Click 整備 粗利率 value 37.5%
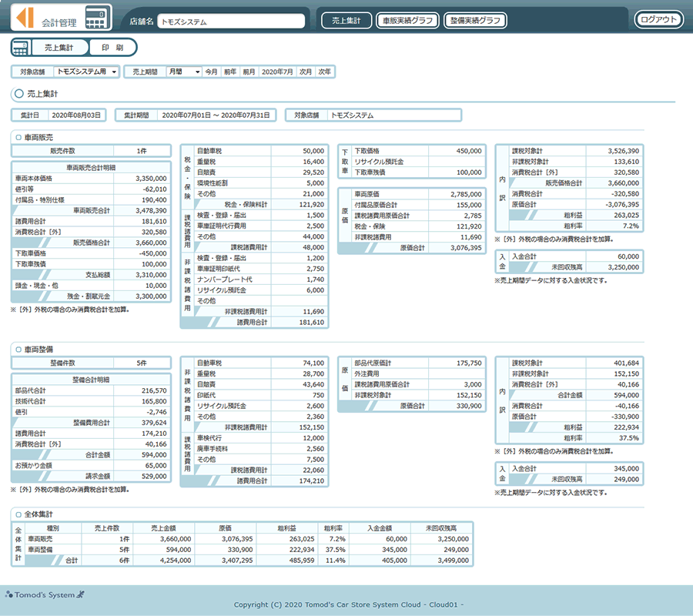Image resolution: width=693 pixels, height=616 pixels. coord(629,438)
